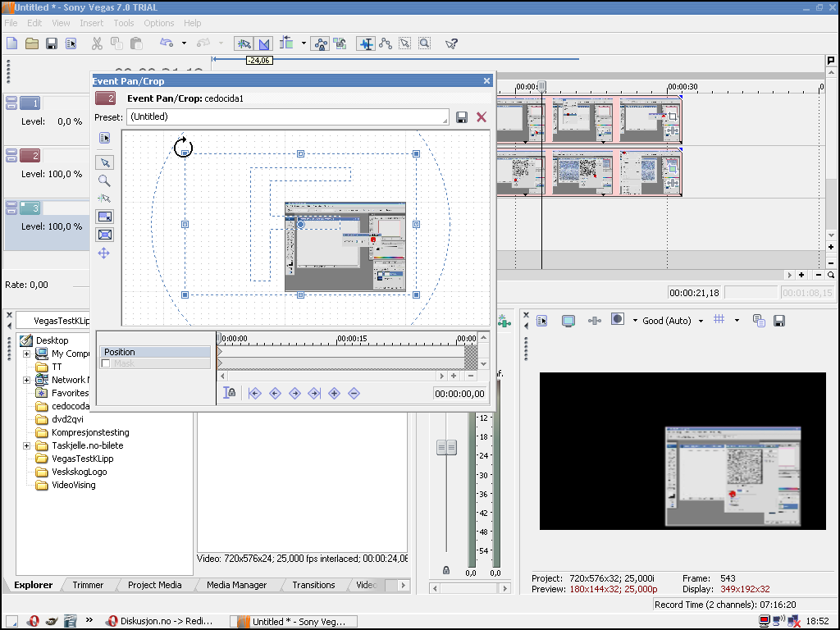840x630 pixels.
Task: Click the What's This help icon
Action: point(451,43)
